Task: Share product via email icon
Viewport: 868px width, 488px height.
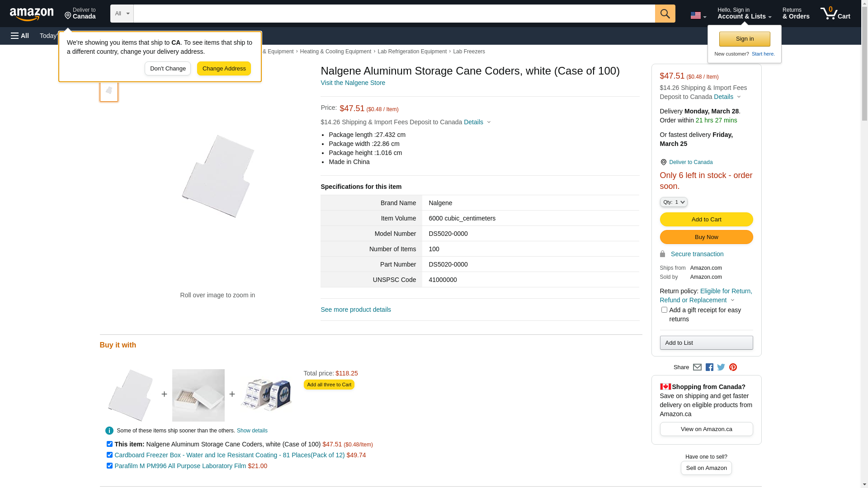Action: 697,367
